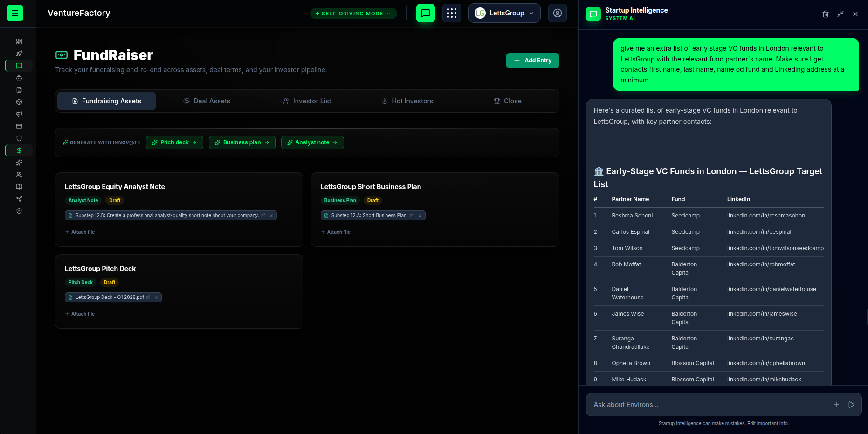Open the LettsGroup Deck - Q1 2026.pdf file

point(110,298)
